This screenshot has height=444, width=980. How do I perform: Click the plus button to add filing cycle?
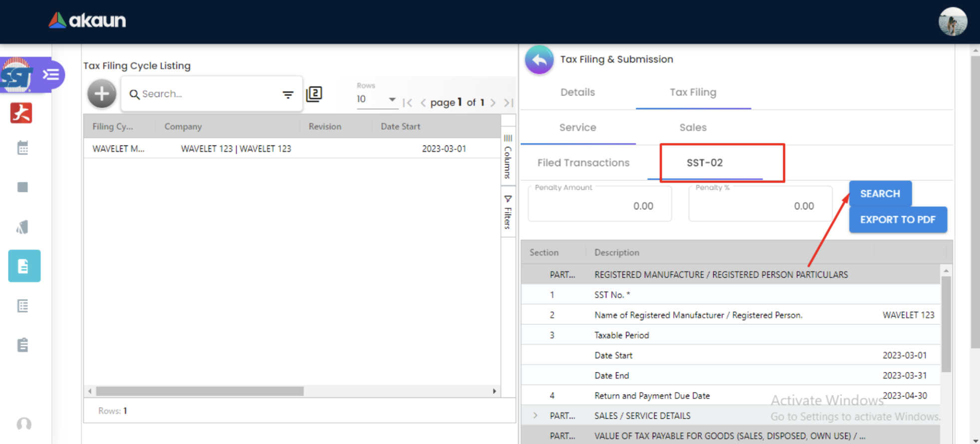click(x=102, y=93)
